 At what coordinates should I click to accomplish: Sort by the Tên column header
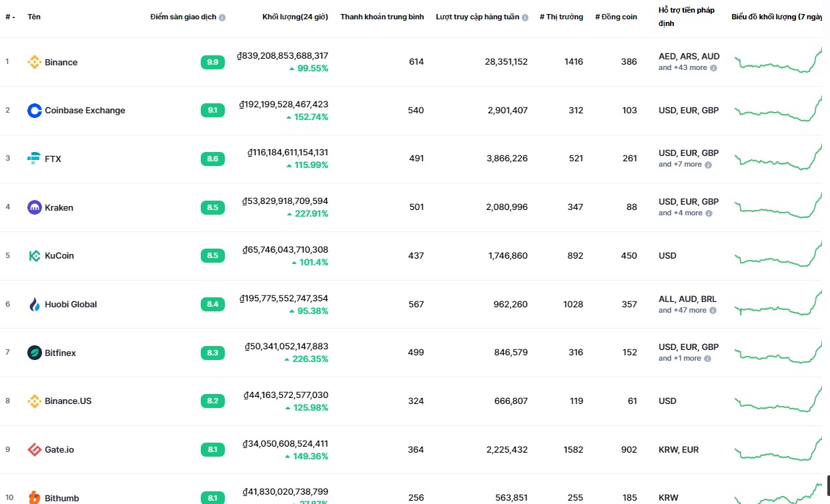tap(33, 17)
